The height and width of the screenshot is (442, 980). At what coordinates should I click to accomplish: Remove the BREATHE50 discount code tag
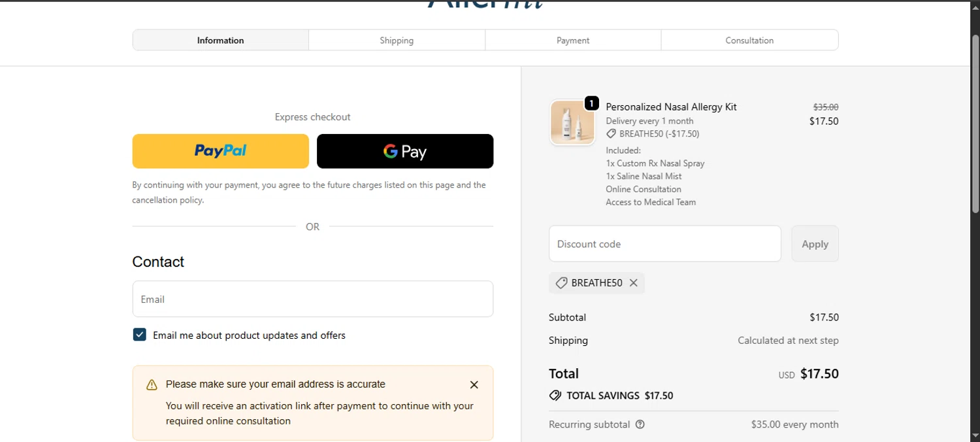click(633, 283)
